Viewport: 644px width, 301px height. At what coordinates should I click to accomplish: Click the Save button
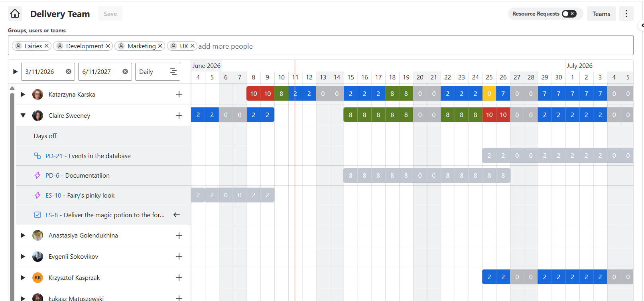point(110,14)
